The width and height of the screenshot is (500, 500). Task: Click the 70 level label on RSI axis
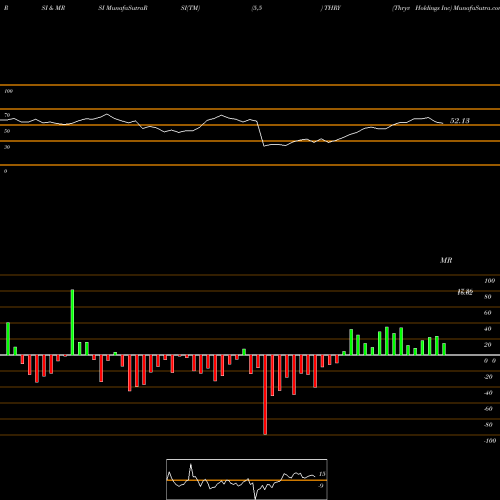coord(7,115)
